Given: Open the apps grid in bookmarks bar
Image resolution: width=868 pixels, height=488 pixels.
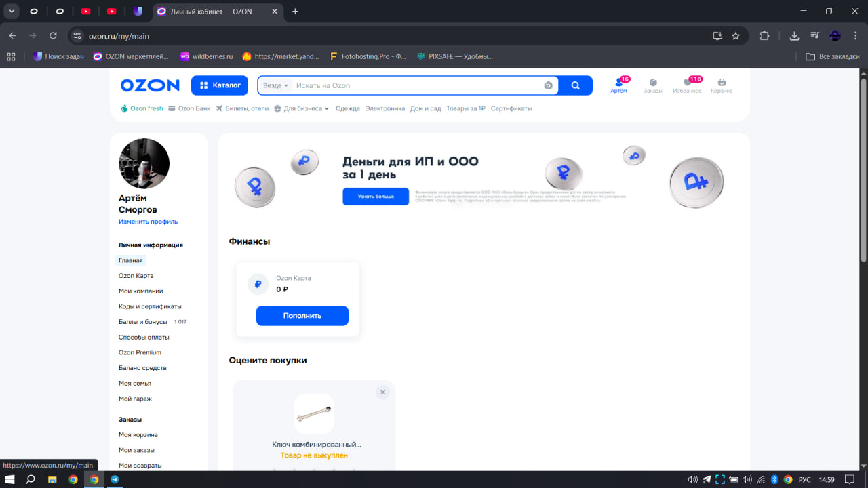Looking at the screenshot, I should [x=11, y=56].
